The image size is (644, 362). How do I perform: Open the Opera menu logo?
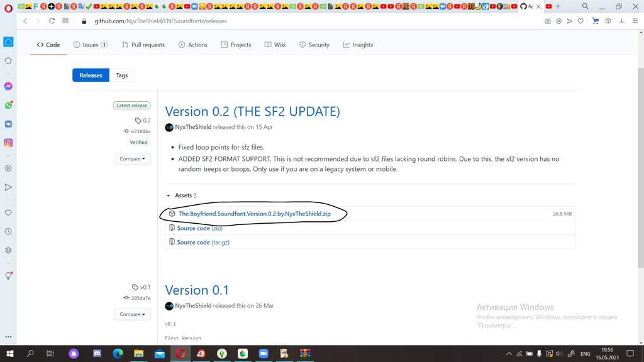(8, 8)
